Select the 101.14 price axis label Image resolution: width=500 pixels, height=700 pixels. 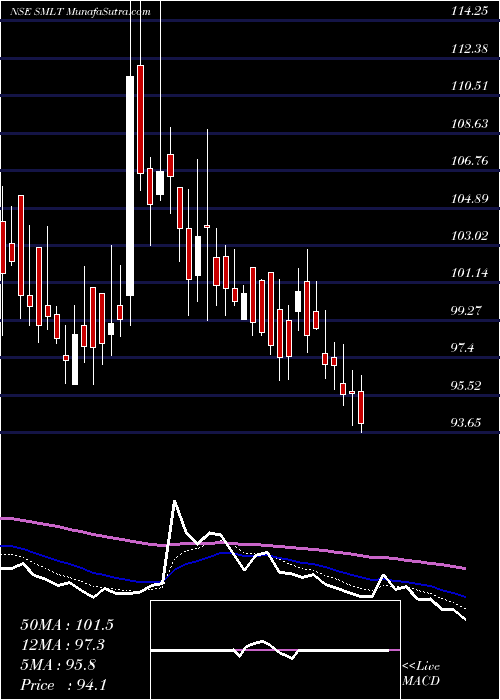pyautogui.click(x=469, y=273)
